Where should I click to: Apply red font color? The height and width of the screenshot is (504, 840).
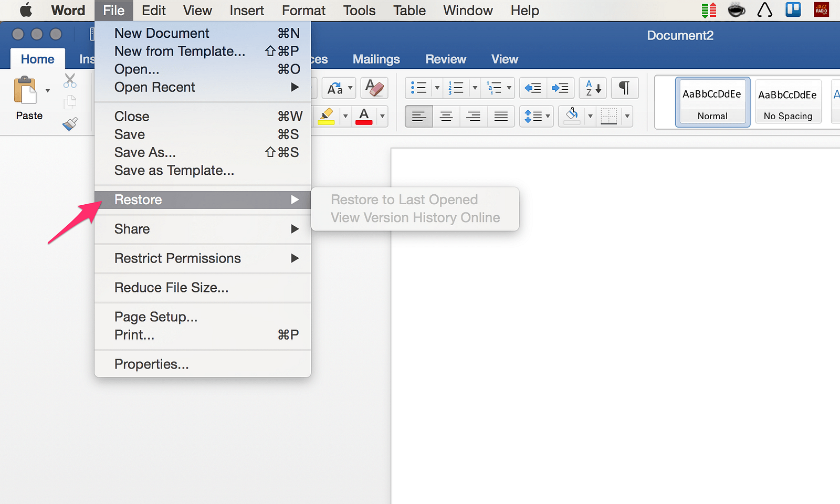pyautogui.click(x=364, y=116)
